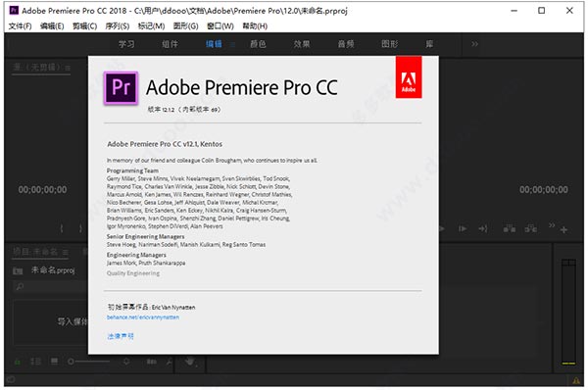Open the 序列(S) menu

(x=118, y=25)
